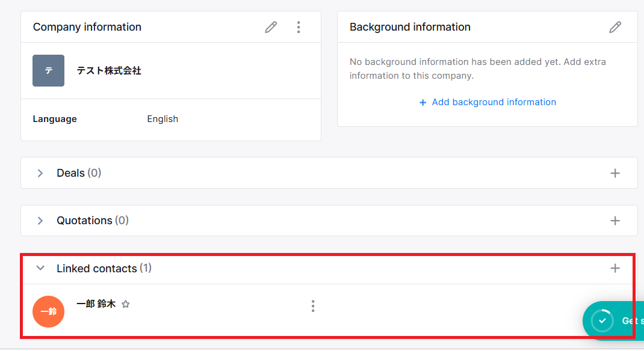Screen dimensions: 644x351
Task: Open Company information three-dot options menu
Action: point(299,27)
